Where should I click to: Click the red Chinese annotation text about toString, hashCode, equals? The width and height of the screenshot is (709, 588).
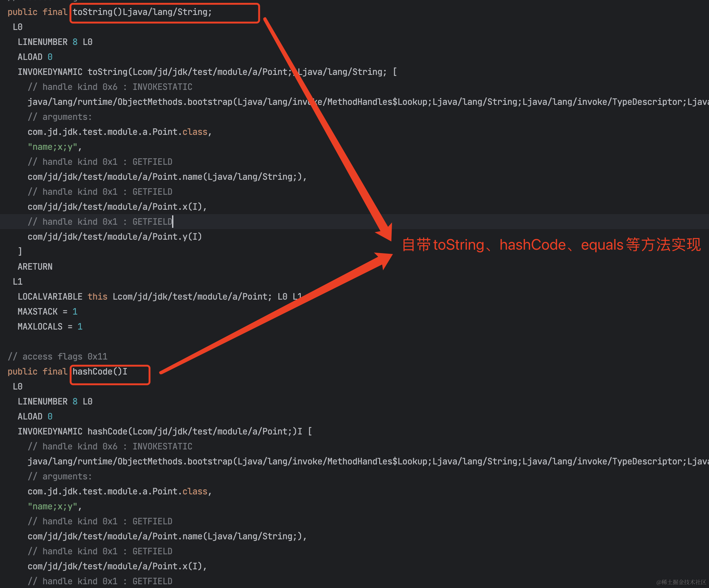(551, 245)
